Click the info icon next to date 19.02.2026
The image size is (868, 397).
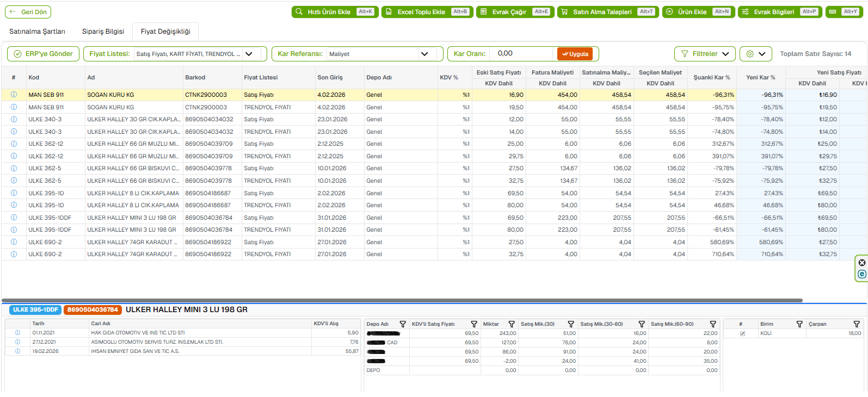click(x=17, y=351)
